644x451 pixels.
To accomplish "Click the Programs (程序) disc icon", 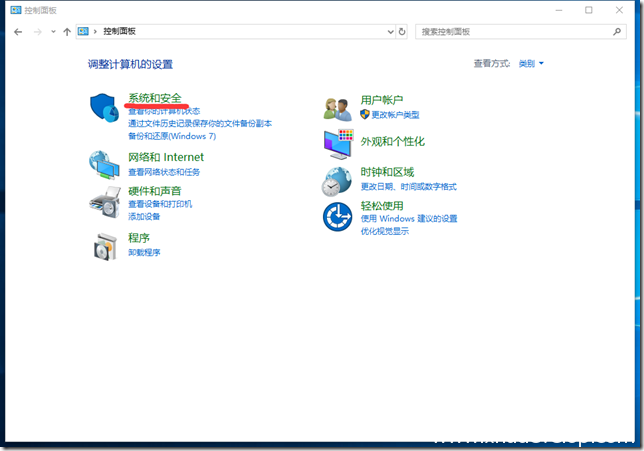I will (105, 244).
